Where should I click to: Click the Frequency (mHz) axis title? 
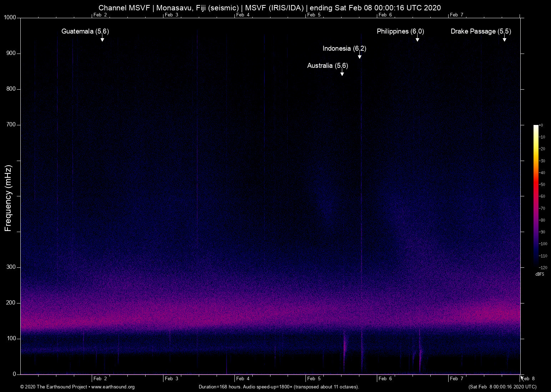coord(8,198)
